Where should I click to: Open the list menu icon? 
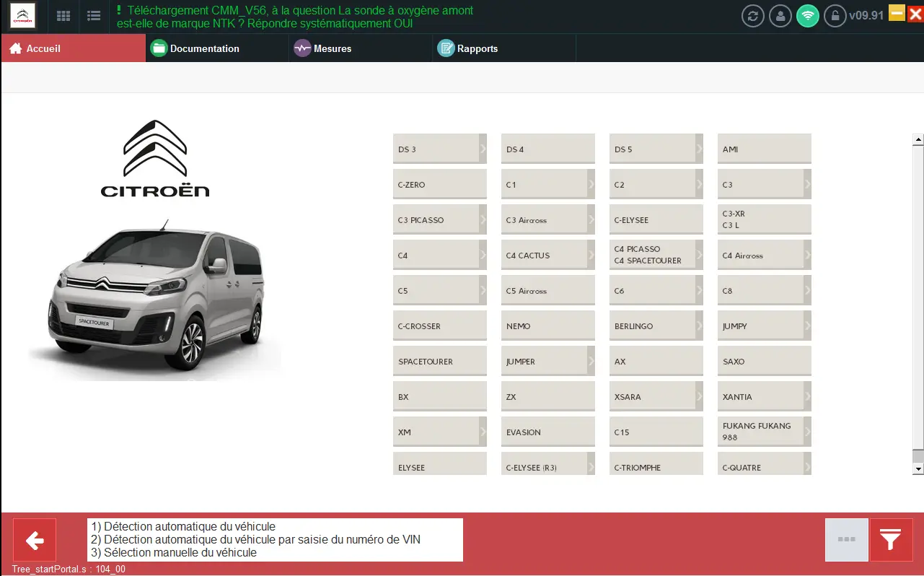click(x=93, y=16)
